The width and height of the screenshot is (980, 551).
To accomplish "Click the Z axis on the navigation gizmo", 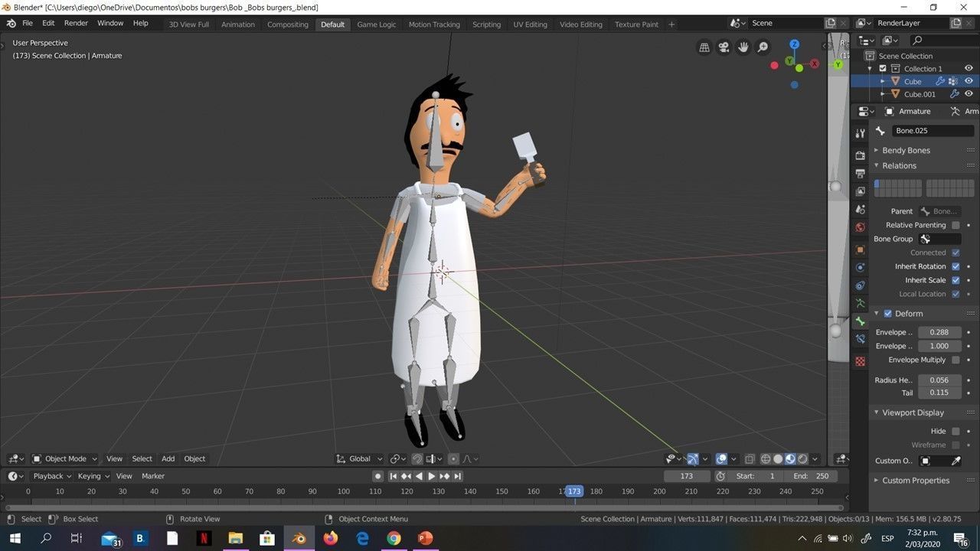I will point(795,44).
